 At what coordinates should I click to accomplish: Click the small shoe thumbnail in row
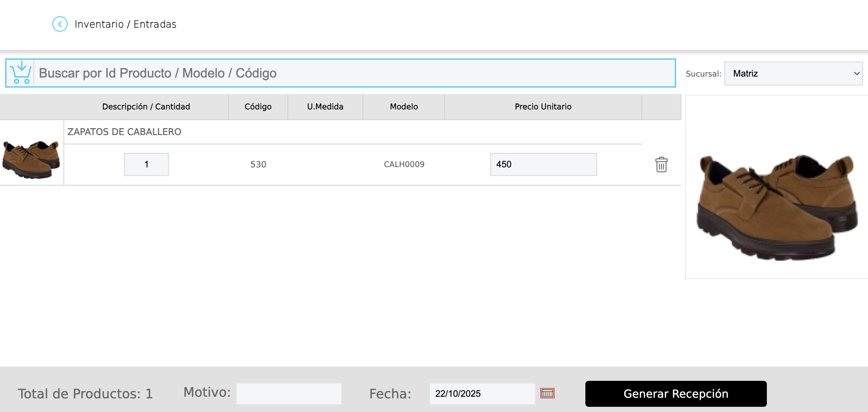(31, 159)
